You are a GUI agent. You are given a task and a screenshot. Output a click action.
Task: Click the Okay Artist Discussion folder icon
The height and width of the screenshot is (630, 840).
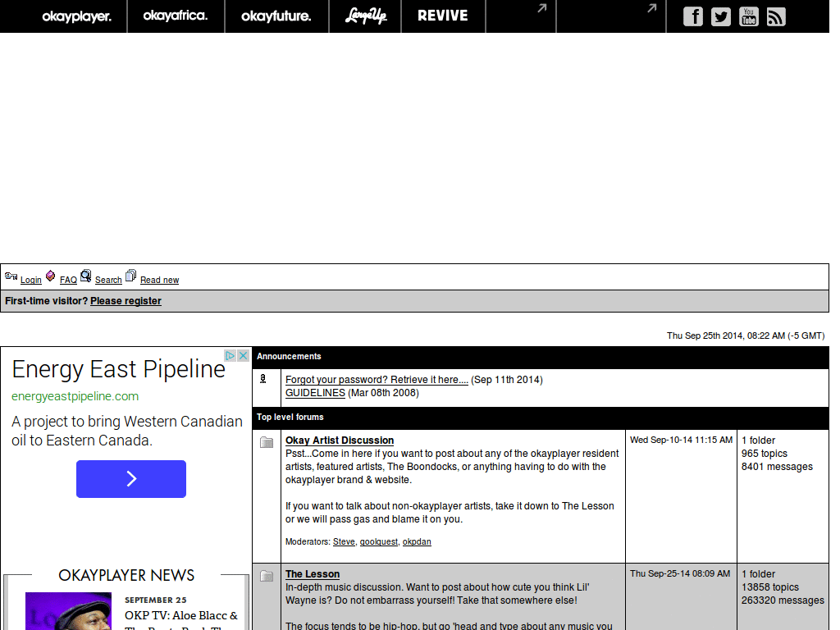click(x=267, y=442)
